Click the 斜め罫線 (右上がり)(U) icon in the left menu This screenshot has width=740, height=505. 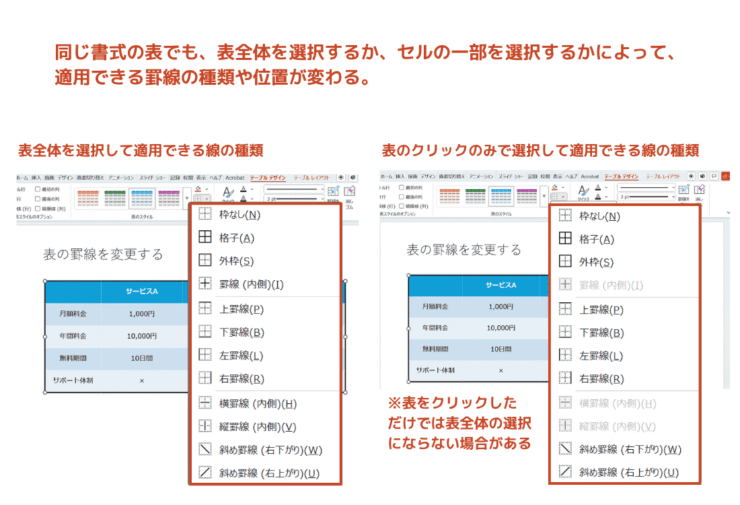[205, 472]
